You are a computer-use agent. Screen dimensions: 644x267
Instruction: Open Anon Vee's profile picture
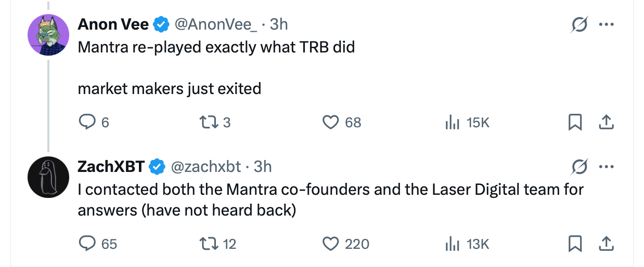pyautogui.click(x=48, y=35)
